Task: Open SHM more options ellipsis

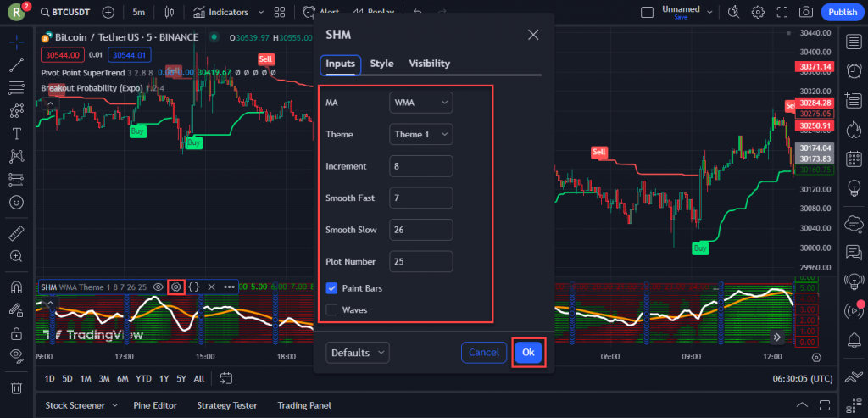Action: 229,287
